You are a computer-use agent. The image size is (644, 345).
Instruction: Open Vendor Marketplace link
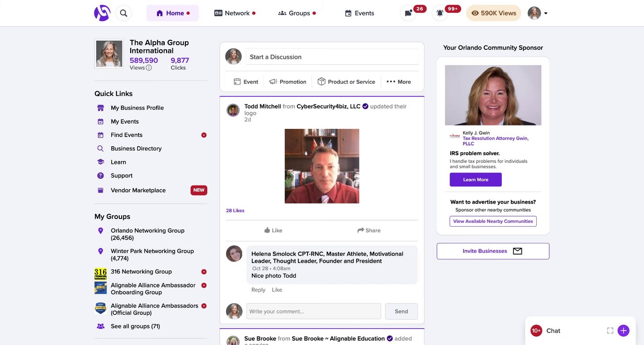pos(138,190)
